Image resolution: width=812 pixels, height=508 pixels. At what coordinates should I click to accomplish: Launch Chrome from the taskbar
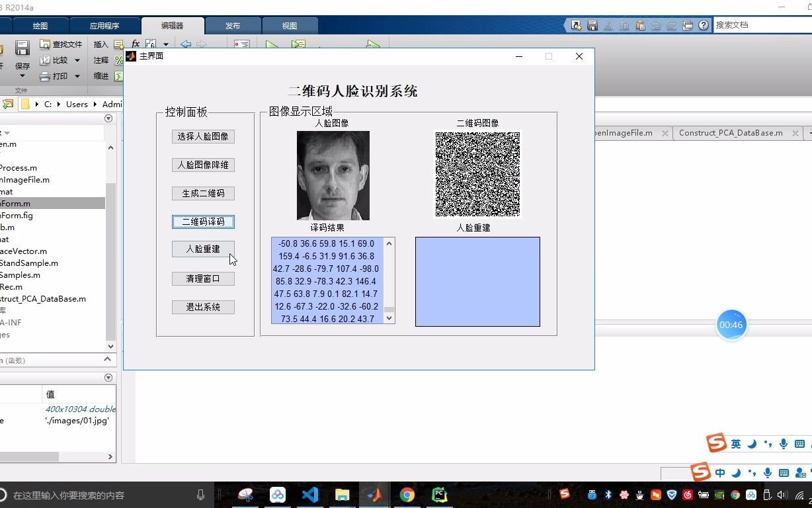point(406,494)
